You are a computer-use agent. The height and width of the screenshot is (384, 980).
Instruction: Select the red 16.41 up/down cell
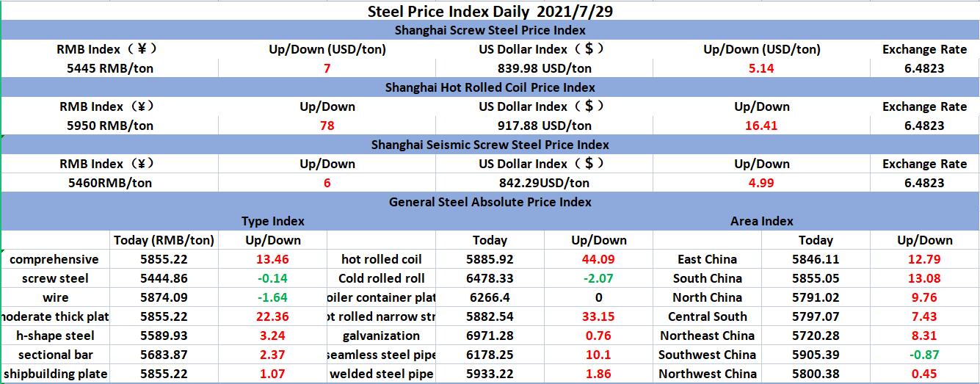pyautogui.click(x=761, y=126)
